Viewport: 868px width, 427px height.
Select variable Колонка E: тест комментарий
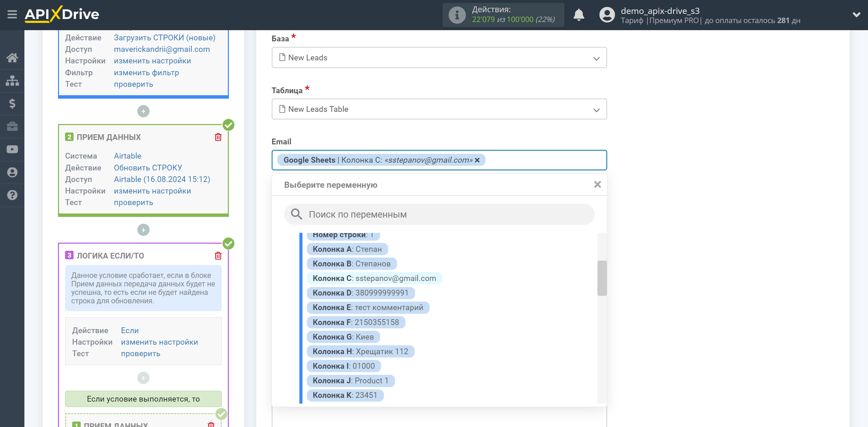[368, 307]
